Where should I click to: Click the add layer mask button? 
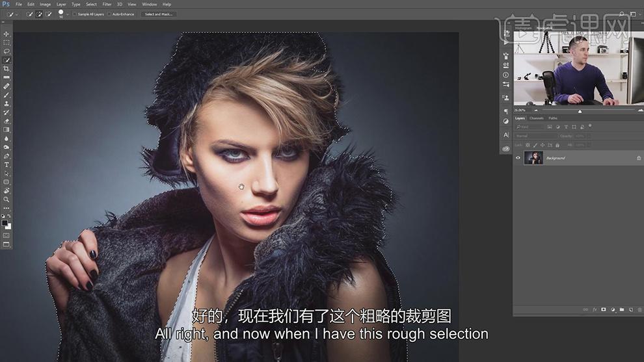coord(603,309)
